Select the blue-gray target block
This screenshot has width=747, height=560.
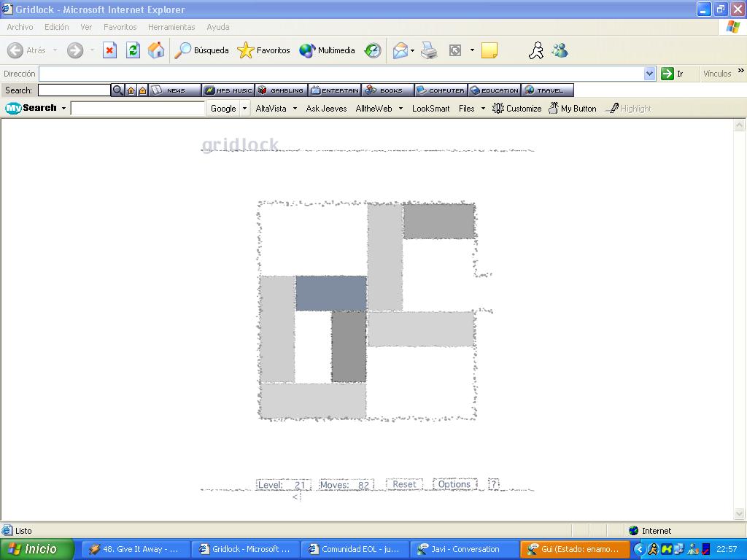coord(331,293)
